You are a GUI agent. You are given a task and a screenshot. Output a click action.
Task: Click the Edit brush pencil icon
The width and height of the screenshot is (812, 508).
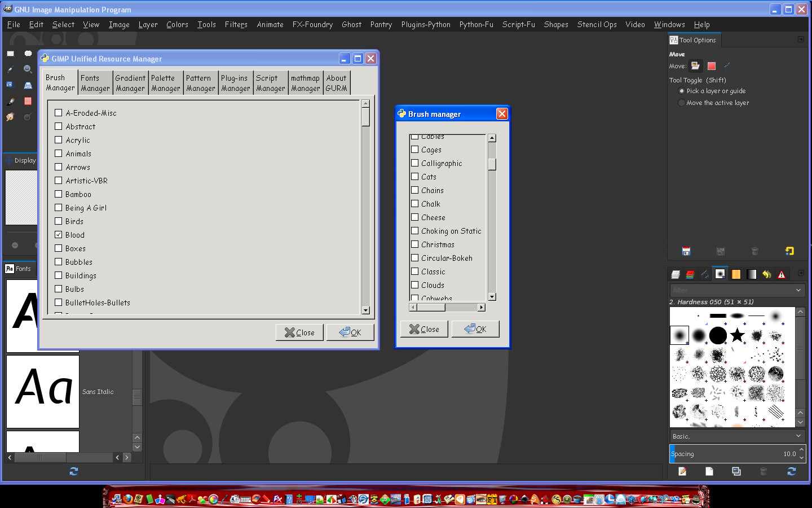pyautogui.click(x=682, y=471)
